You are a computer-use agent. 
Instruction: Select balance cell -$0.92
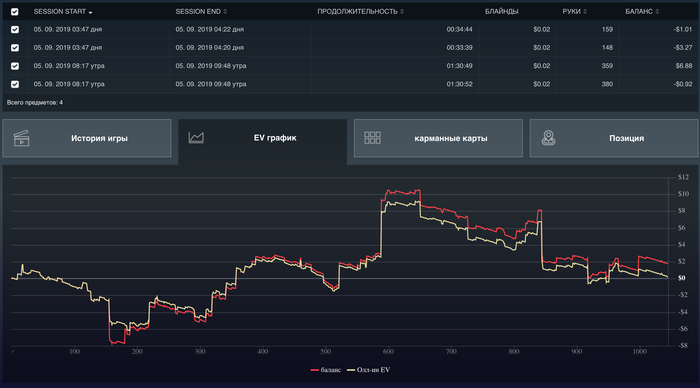click(x=683, y=84)
